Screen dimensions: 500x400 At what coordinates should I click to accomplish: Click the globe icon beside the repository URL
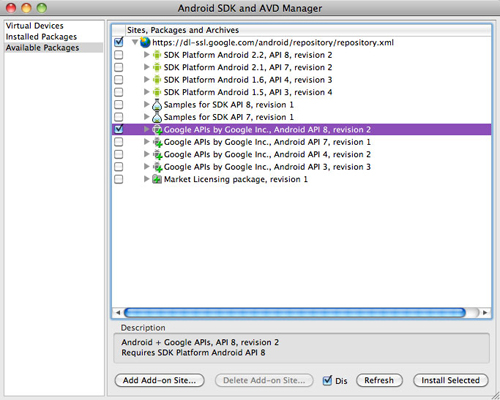click(145, 42)
